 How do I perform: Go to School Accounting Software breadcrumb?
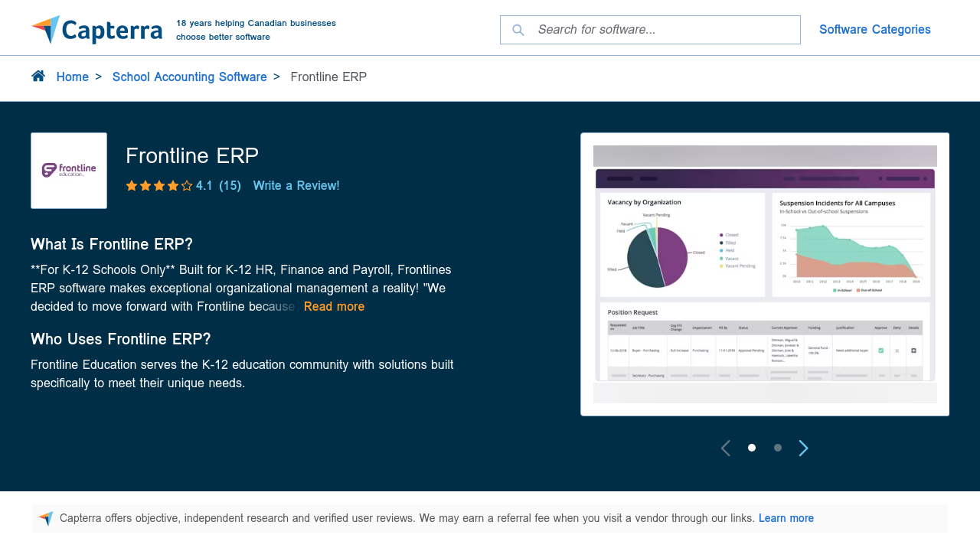coord(190,77)
